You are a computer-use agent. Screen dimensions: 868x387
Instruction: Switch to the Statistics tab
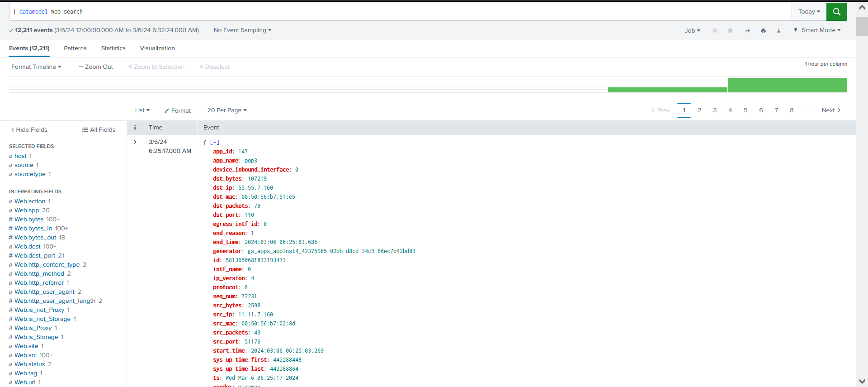113,48
